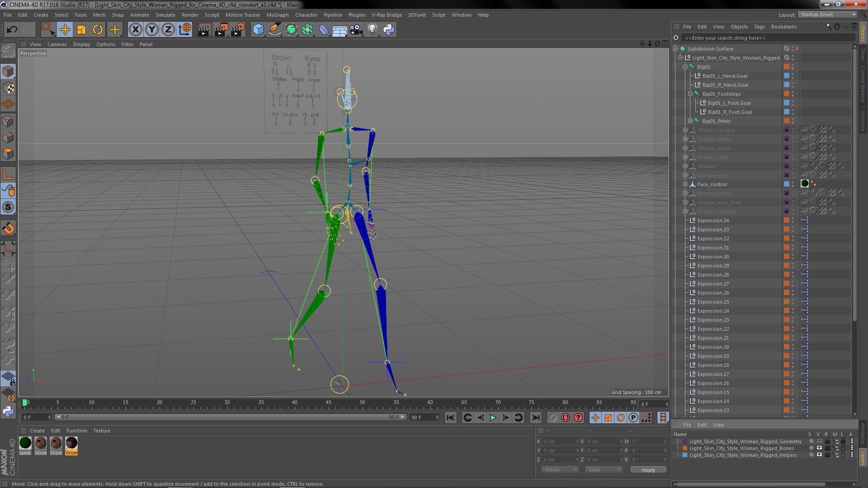Open the Scale coordinate mode dropdown
The height and width of the screenshot is (488, 868).
(x=604, y=469)
